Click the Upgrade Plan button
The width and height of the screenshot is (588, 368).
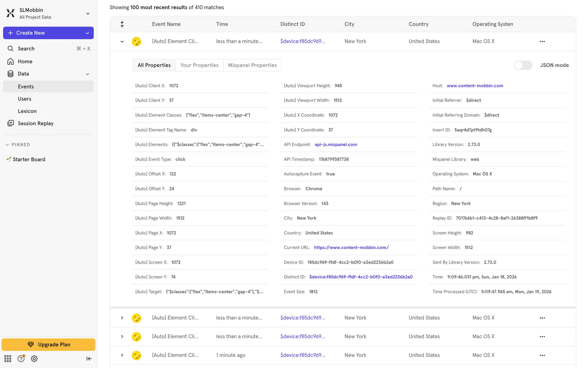48,344
